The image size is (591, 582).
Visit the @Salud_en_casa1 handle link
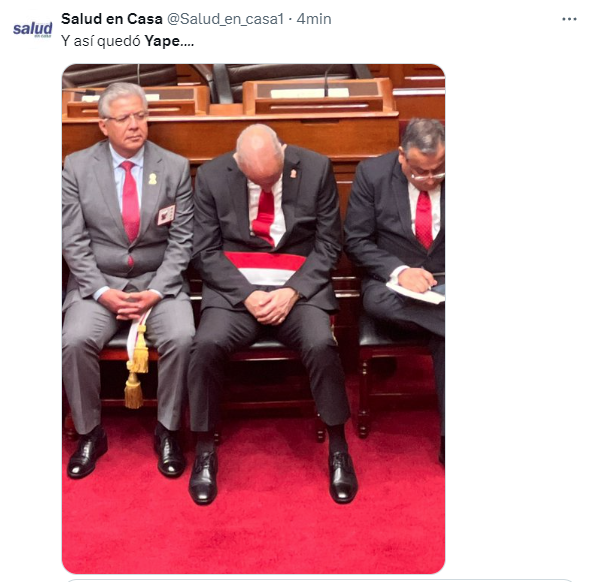pyautogui.click(x=225, y=19)
